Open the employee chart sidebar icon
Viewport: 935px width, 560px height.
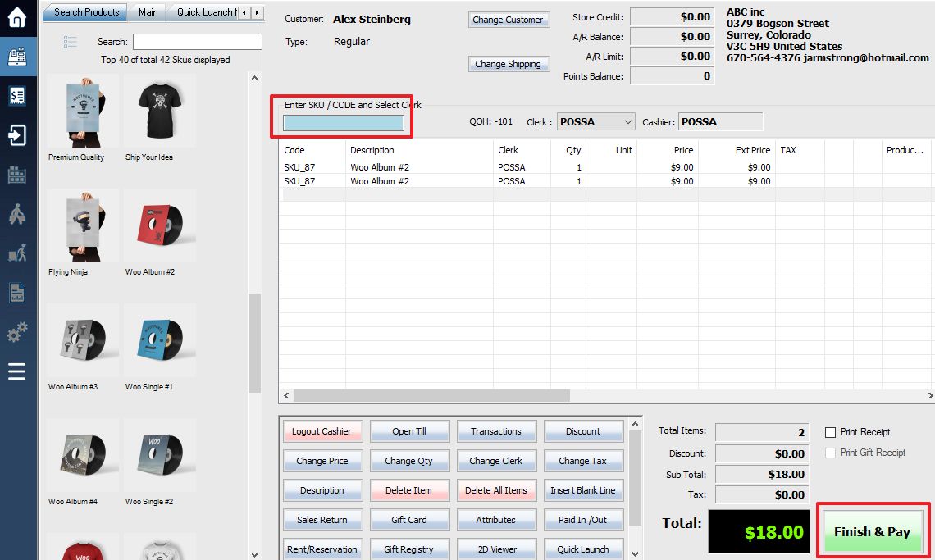click(16, 253)
